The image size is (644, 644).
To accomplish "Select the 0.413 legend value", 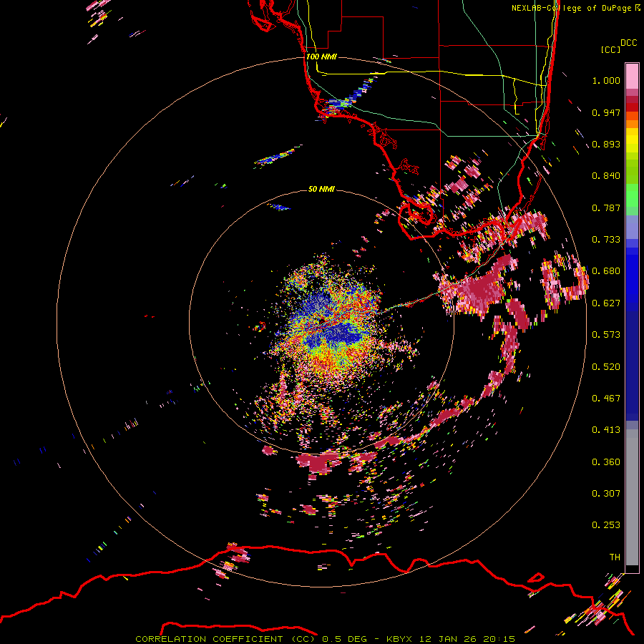I will [x=606, y=430].
